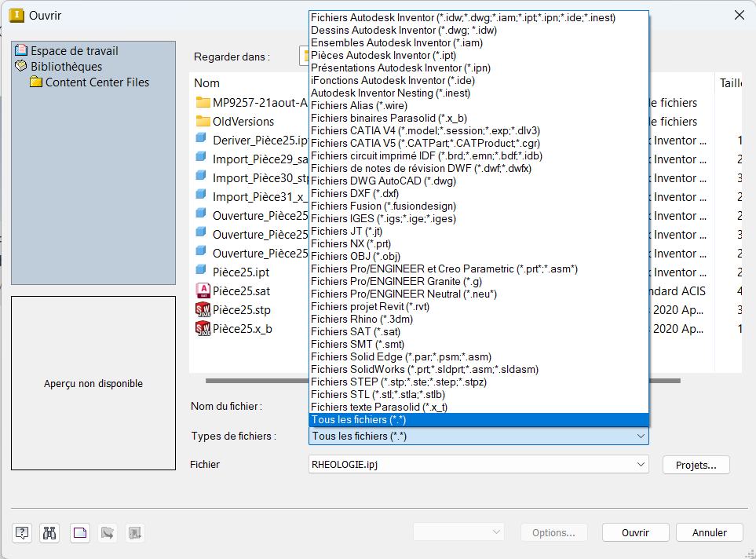The width and height of the screenshot is (756, 559).
Task: Select the Pièce25.stp SolidWorks file icon
Action: point(203,309)
